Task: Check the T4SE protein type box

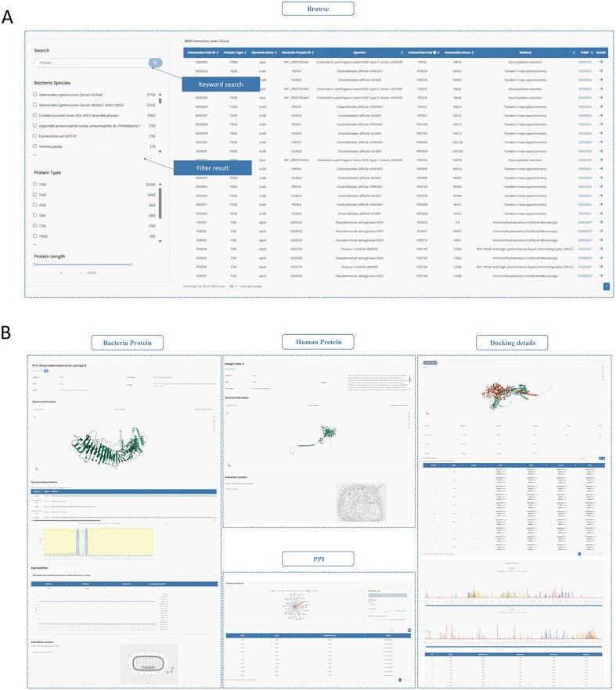Action: pos(34,195)
